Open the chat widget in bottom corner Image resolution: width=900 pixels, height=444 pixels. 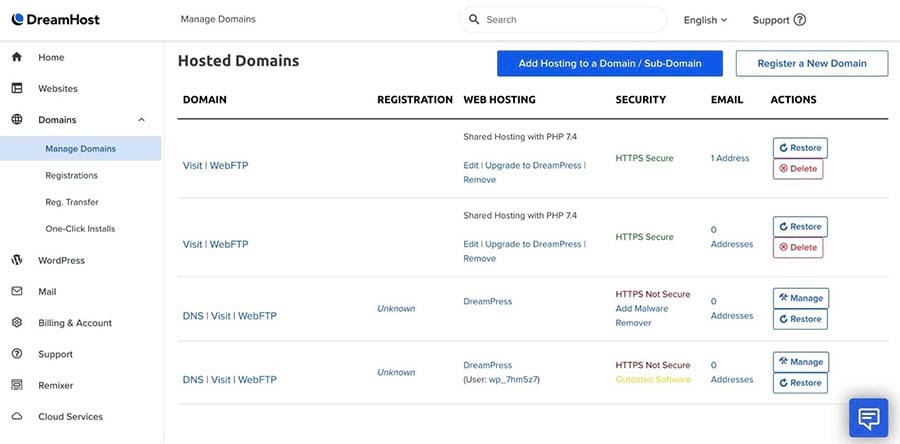pos(868,417)
